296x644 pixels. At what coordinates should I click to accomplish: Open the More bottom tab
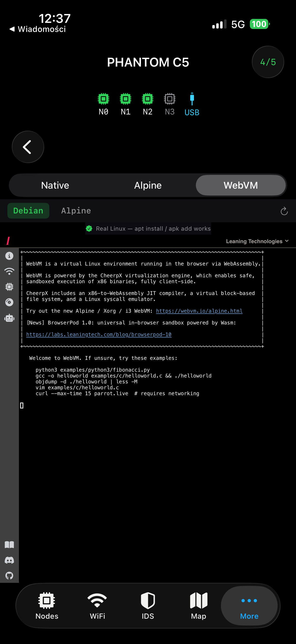click(x=249, y=605)
